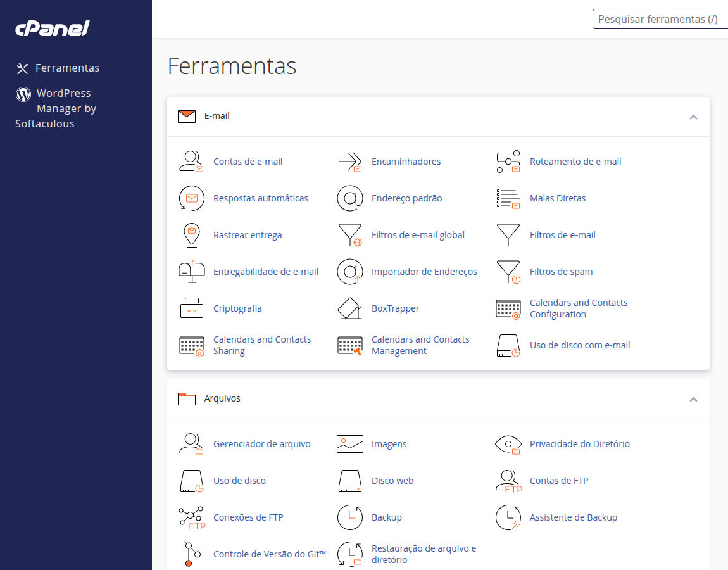Click the Roteamento de e-mail icon
Screen dimensions: 728x570
coord(508,161)
